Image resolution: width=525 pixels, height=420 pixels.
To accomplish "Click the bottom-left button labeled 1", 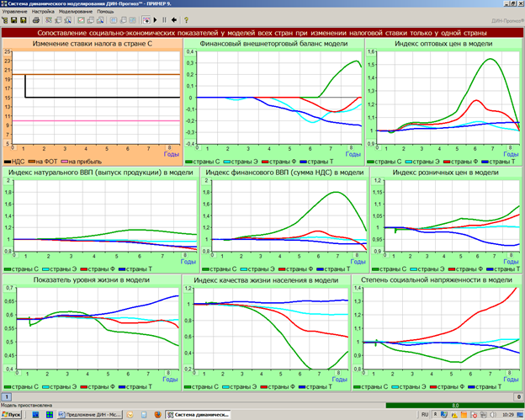I will (x=7, y=396).
